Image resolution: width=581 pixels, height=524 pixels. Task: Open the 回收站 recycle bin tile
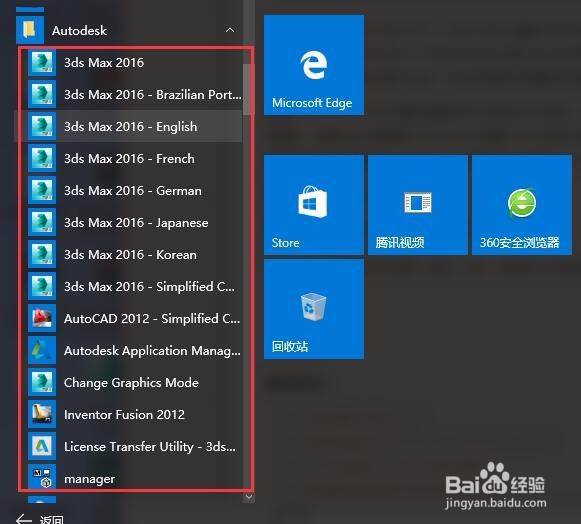[x=313, y=309]
